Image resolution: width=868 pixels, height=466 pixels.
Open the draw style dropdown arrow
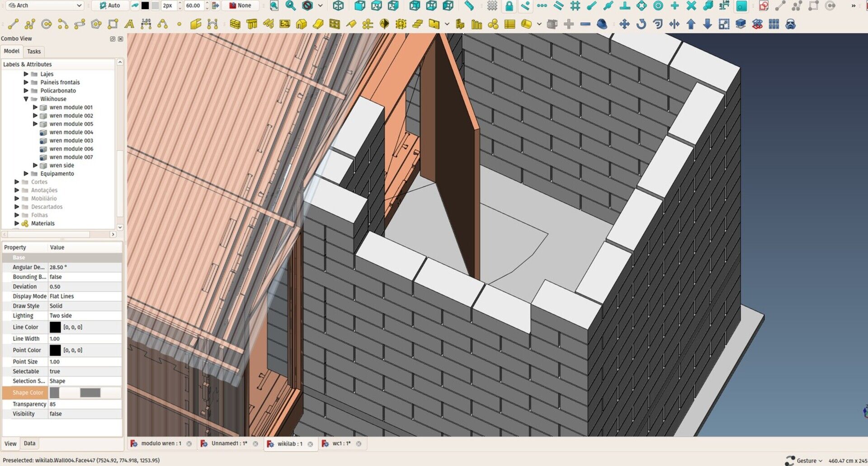pos(320,5)
